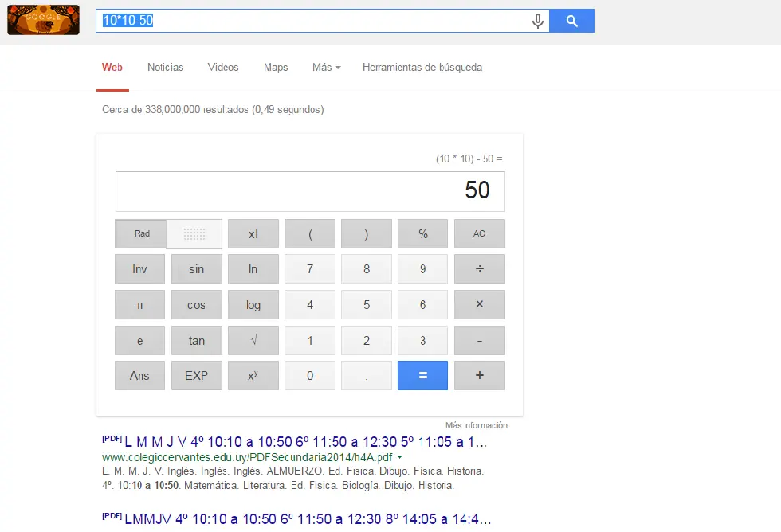Insert an open parenthesis

pyautogui.click(x=310, y=233)
